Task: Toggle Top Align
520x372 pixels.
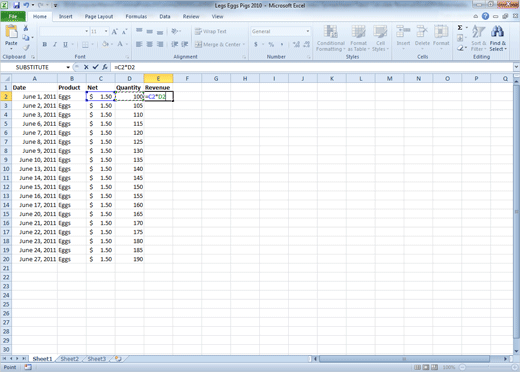Action: tap(139, 31)
